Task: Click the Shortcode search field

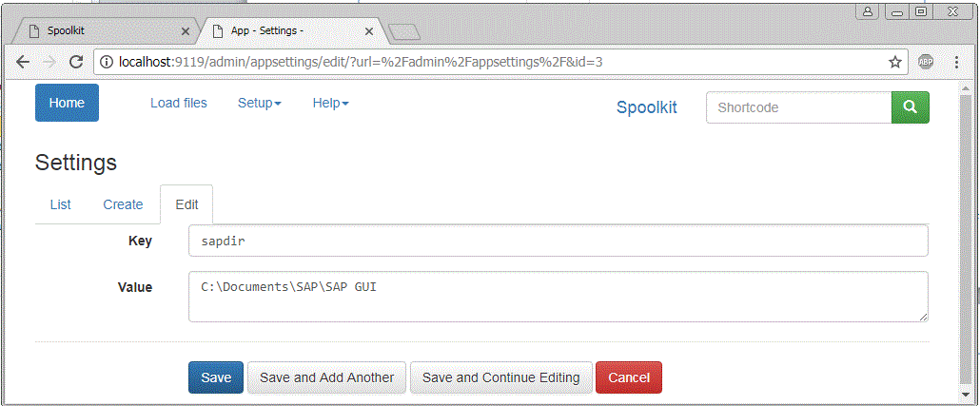Action: tap(799, 107)
